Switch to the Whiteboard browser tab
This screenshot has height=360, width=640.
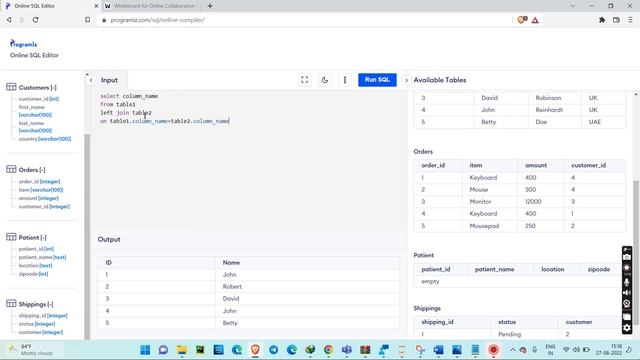[x=151, y=6]
